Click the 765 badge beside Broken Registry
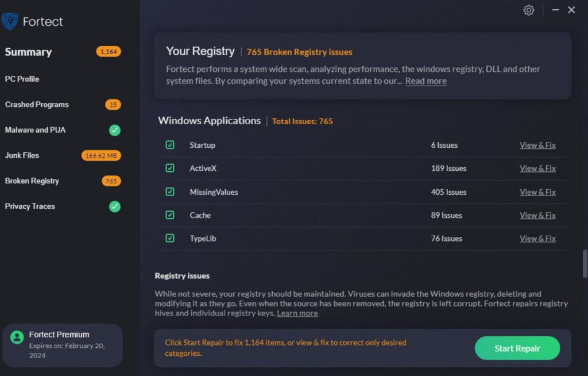Screen dimensions: 588x376 [x=111, y=181]
